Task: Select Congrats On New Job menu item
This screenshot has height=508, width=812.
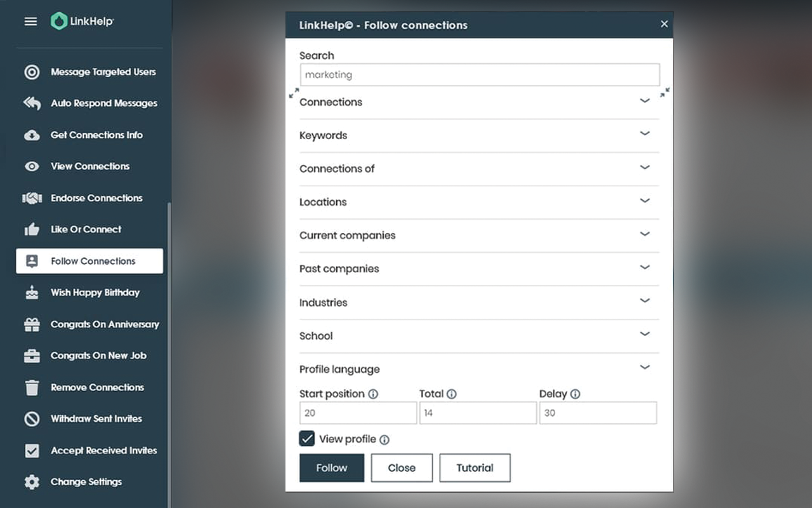Action: [89, 356]
